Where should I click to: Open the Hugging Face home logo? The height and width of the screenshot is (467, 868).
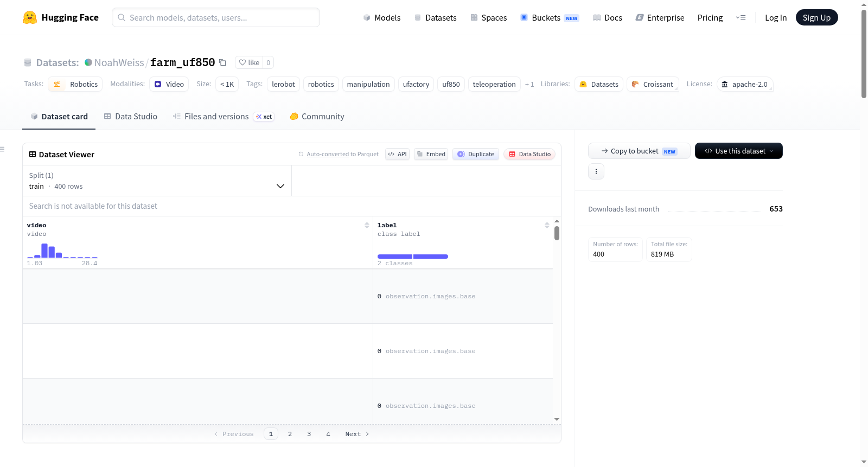click(60, 17)
